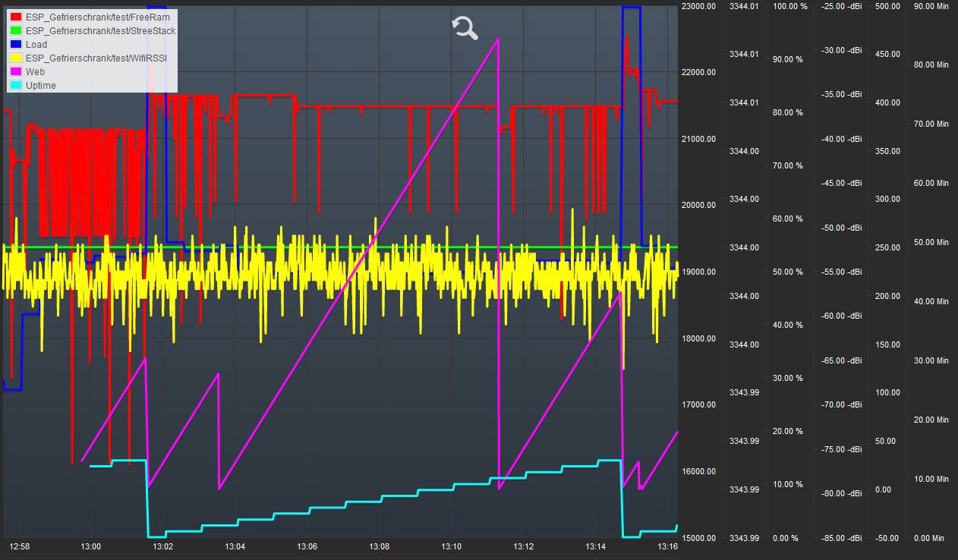Click the 21000.00 axis value
958x560 pixels.
click(699, 139)
